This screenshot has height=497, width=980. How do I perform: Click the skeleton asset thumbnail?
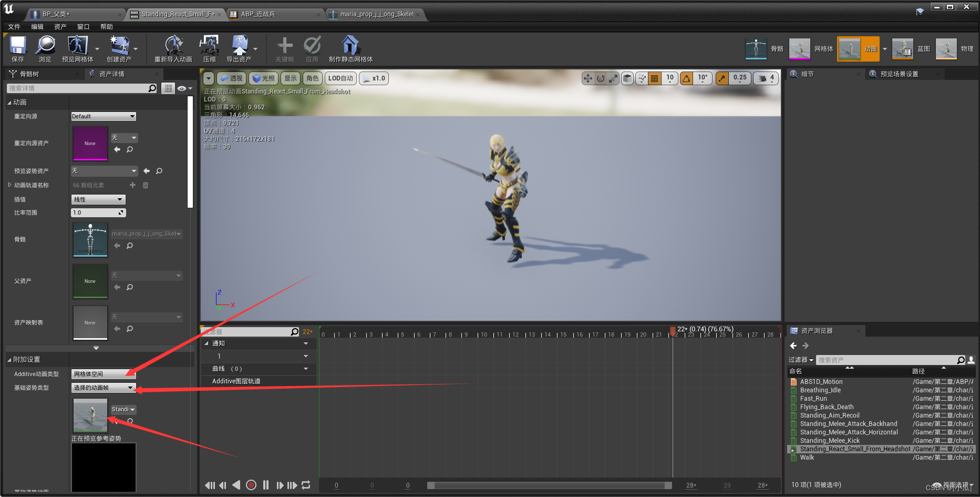90,240
